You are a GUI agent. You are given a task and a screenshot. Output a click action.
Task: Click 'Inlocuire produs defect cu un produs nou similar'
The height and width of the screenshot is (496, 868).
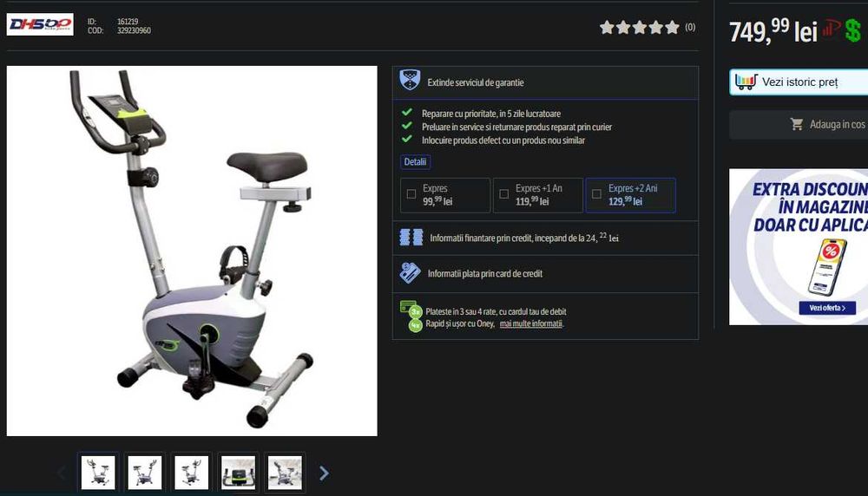(503, 140)
